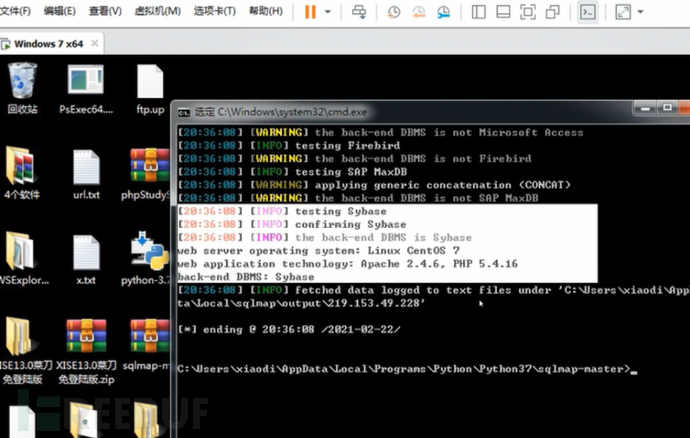Image resolution: width=690 pixels, height=438 pixels.
Task: Open the 查看(V) menu
Action: [105, 11]
